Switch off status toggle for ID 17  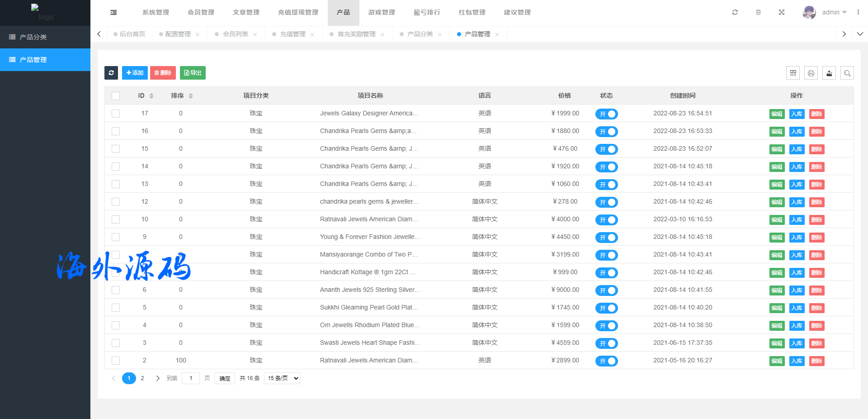click(x=606, y=114)
